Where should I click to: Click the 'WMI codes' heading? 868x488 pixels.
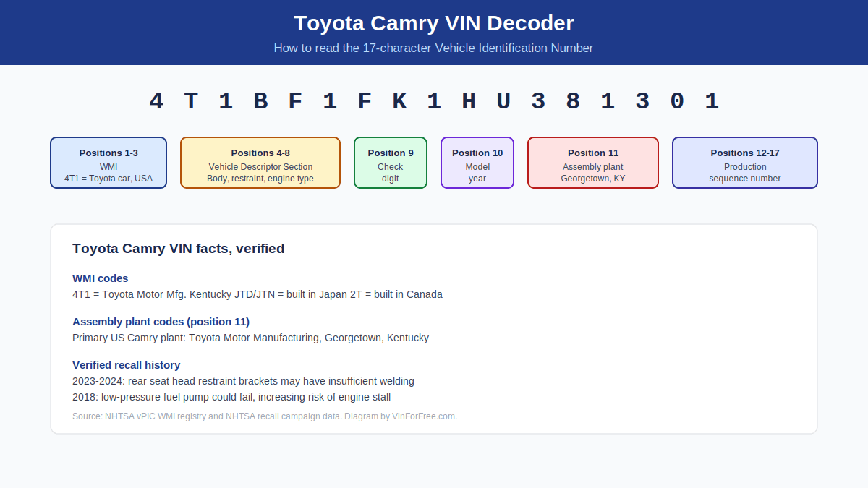point(101,278)
